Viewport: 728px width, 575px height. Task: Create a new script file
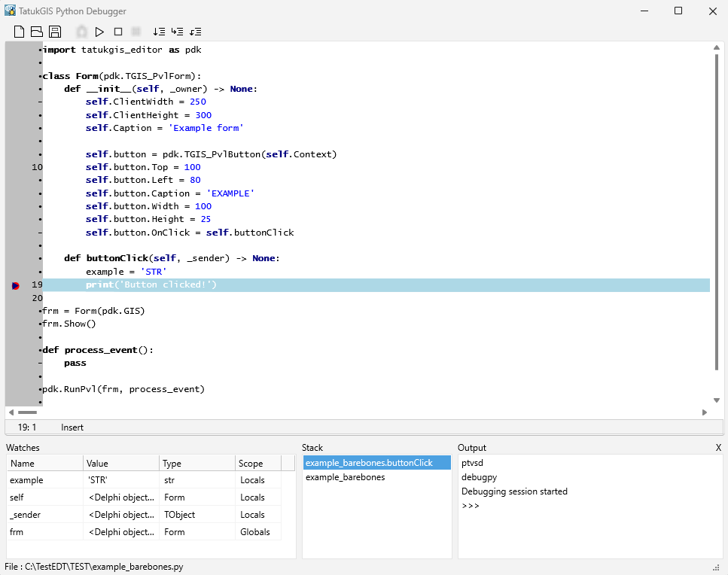coord(17,31)
